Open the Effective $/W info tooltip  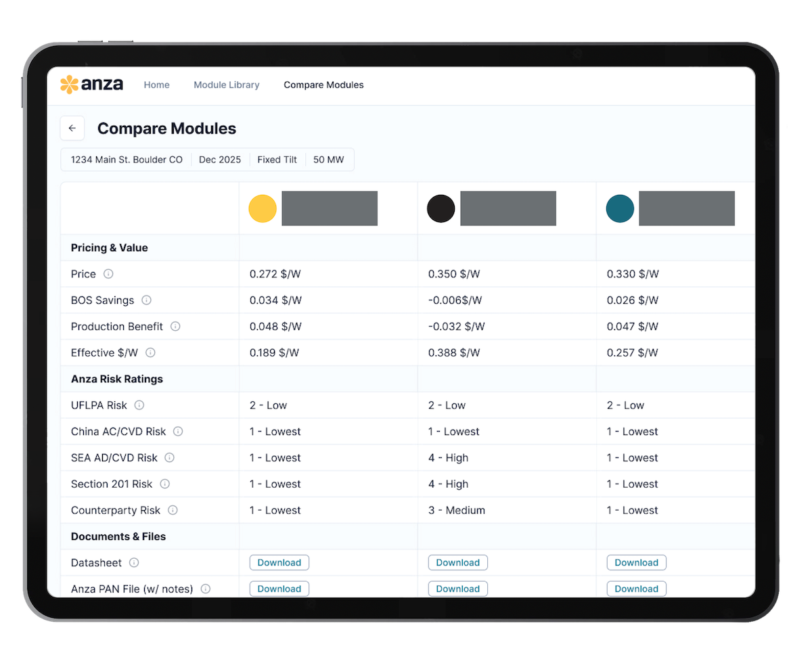[x=150, y=352]
